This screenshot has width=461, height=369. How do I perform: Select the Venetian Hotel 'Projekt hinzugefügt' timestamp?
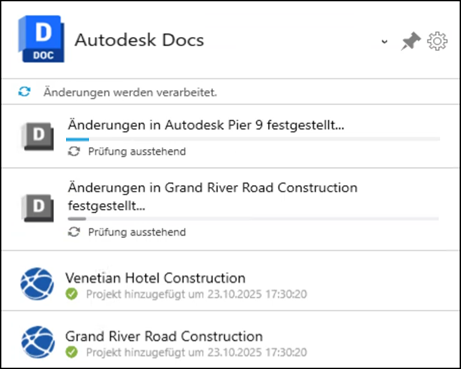[x=196, y=294]
